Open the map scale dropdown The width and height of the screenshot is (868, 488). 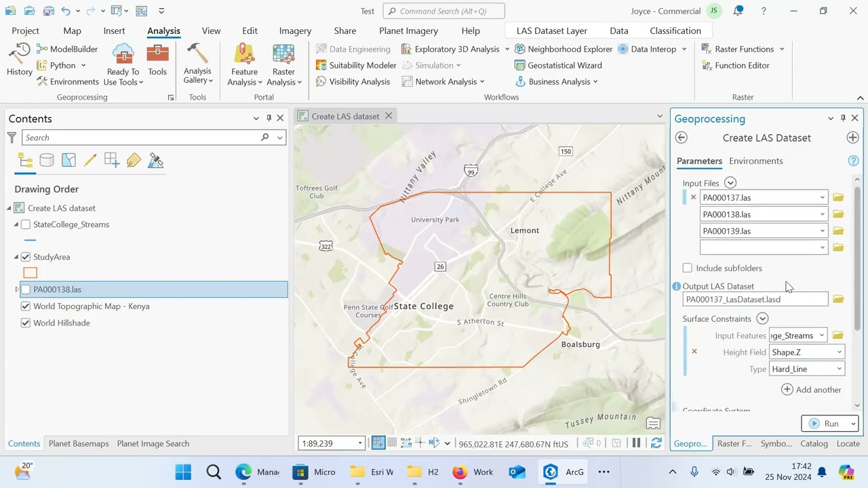point(359,443)
